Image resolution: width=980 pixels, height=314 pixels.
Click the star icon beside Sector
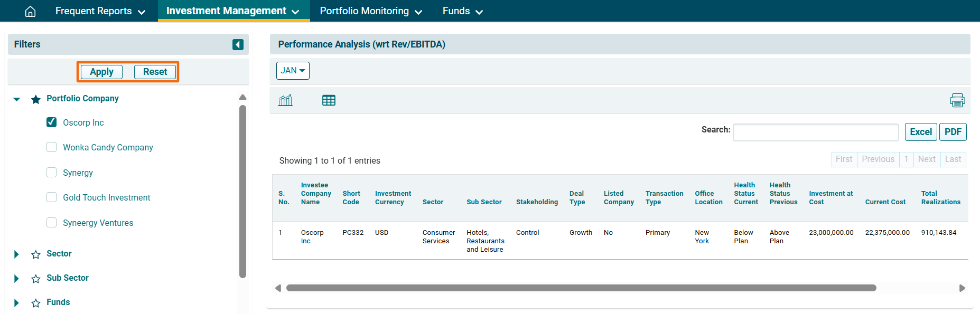[x=36, y=254]
